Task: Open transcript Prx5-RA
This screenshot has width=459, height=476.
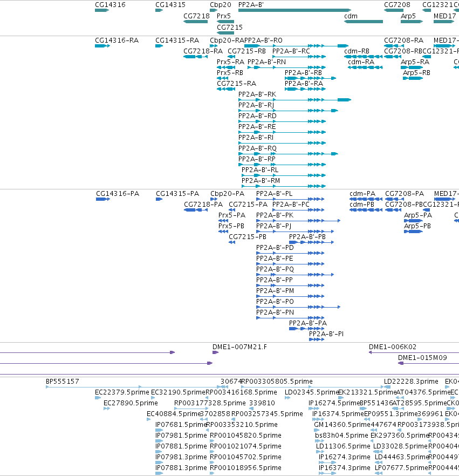Action: 226,67
